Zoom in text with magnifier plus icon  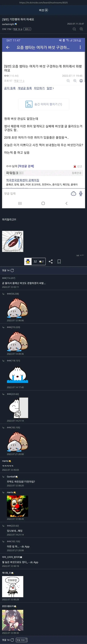point(81,29)
